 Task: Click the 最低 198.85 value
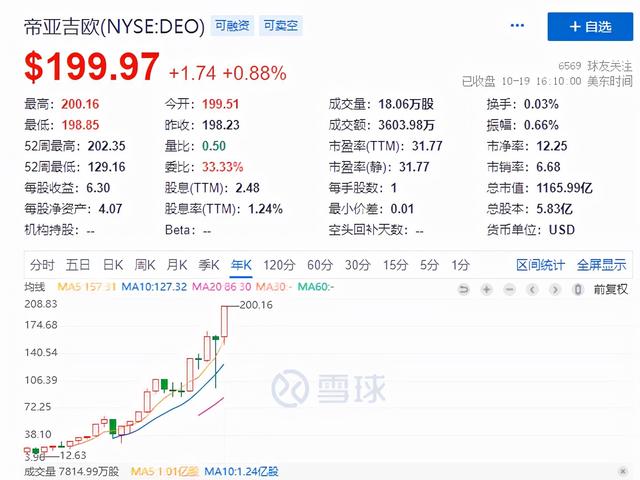pyautogui.click(x=80, y=125)
